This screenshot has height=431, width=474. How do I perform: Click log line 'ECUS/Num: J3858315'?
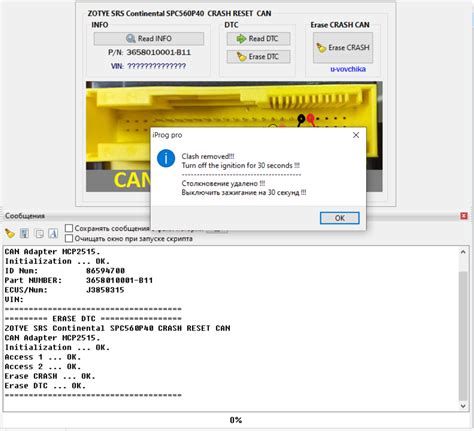(65, 290)
